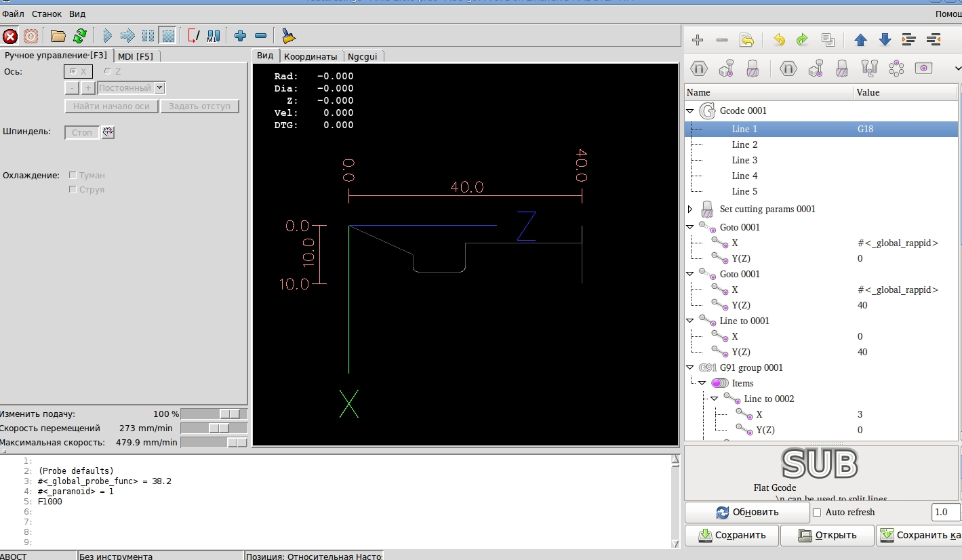Click the zoom in plus icon
Image resolution: width=962 pixels, height=560 pixels.
(239, 36)
